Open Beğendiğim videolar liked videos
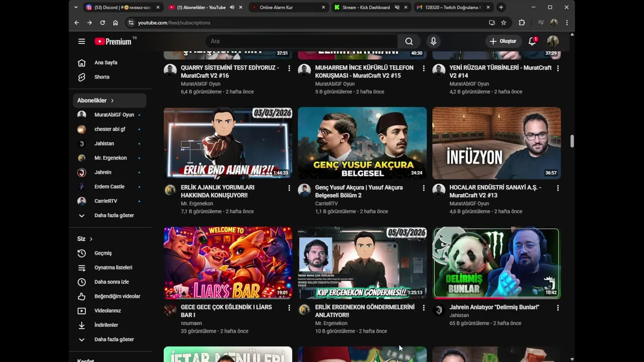Image resolution: width=644 pixels, height=362 pixels. (x=110, y=296)
